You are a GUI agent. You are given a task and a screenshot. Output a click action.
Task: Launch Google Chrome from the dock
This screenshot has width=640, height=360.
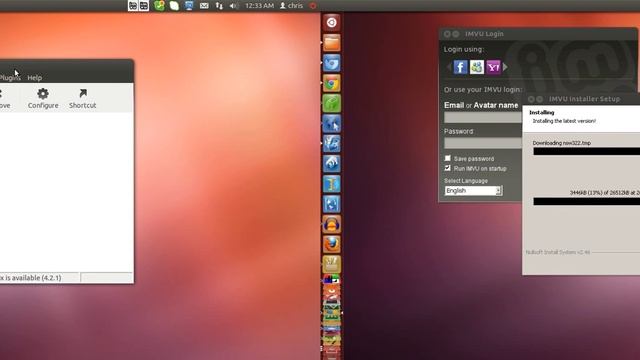[x=331, y=83]
